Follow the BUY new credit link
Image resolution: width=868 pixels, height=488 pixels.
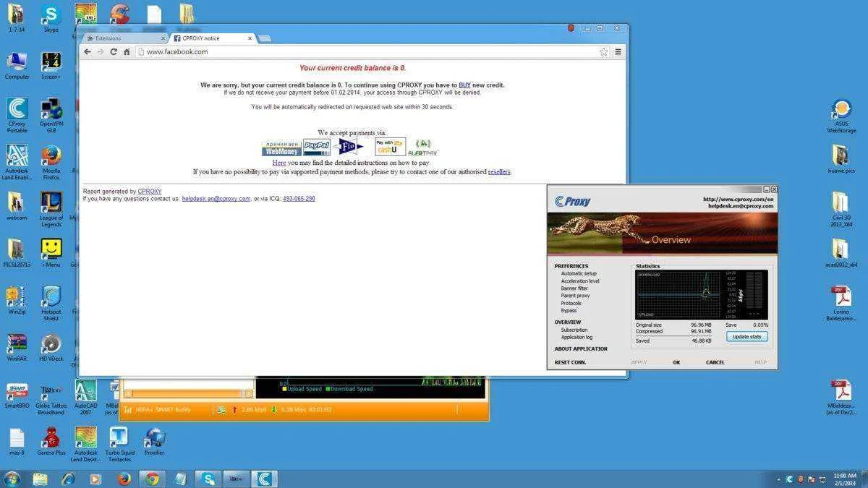[464, 85]
